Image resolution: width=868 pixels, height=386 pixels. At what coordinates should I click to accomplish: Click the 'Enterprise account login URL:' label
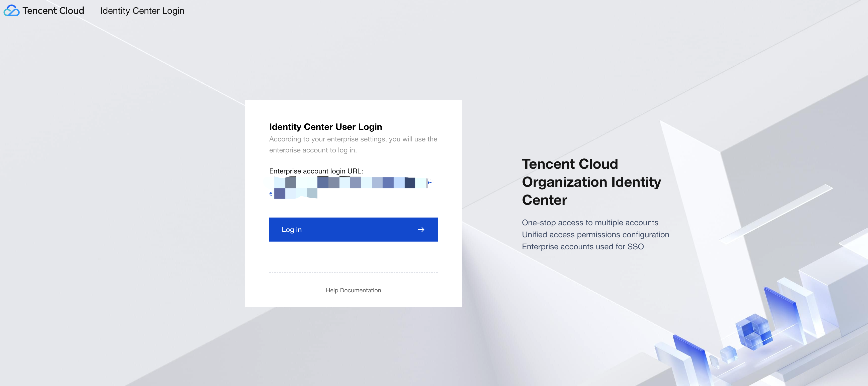316,171
